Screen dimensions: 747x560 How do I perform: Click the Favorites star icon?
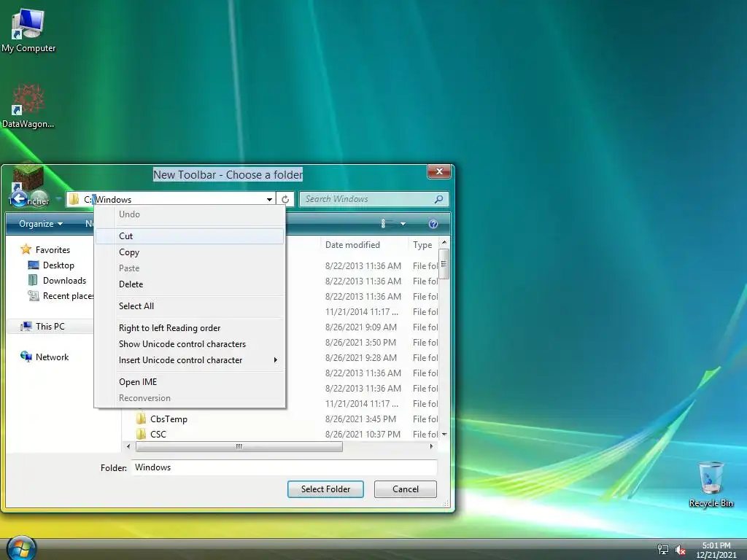pos(26,249)
